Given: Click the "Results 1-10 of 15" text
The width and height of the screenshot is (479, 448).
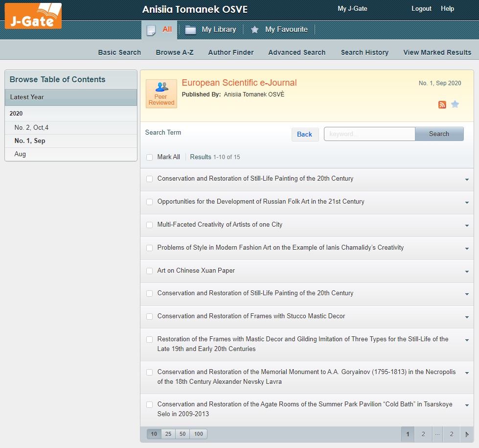Looking at the screenshot, I should tap(215, 157).
